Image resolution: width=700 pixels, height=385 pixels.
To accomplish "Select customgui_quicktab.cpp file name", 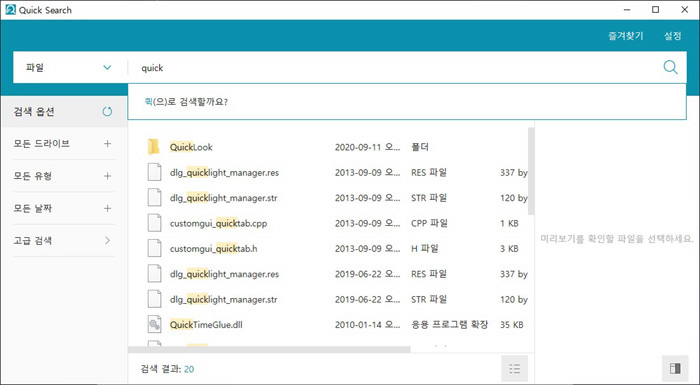I will [218, 223].
